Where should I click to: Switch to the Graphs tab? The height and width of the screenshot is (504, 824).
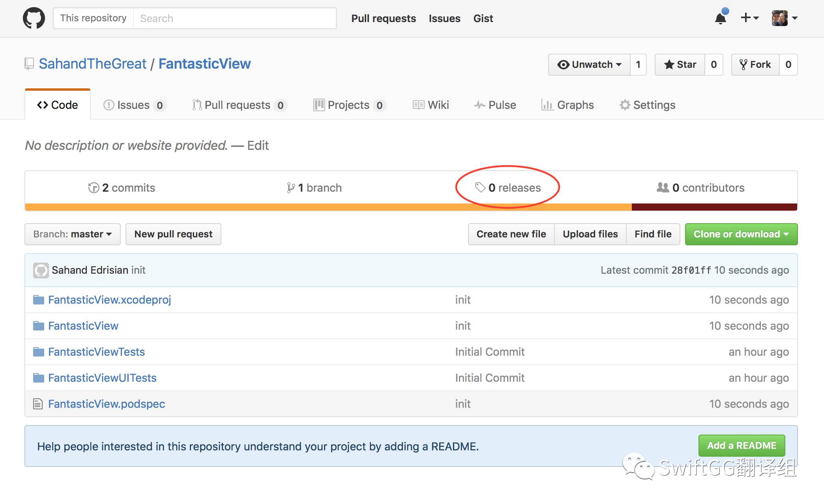(x=567, y=105)
